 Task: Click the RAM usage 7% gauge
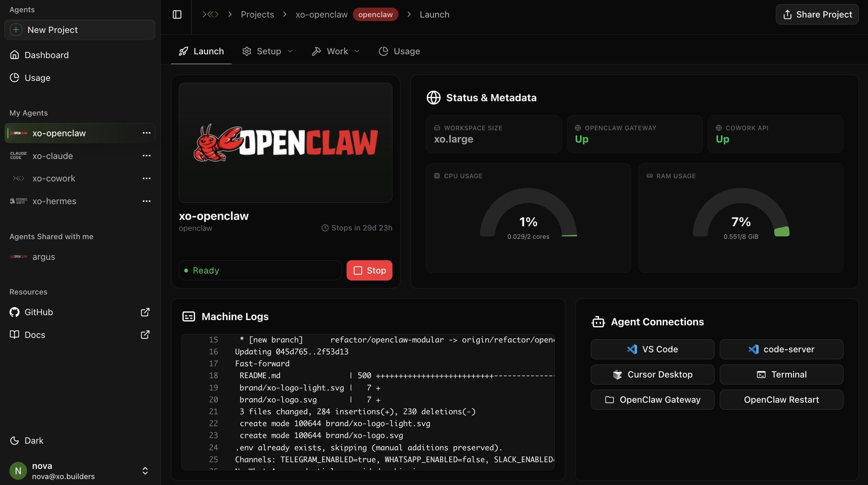[x=741, y=214]
